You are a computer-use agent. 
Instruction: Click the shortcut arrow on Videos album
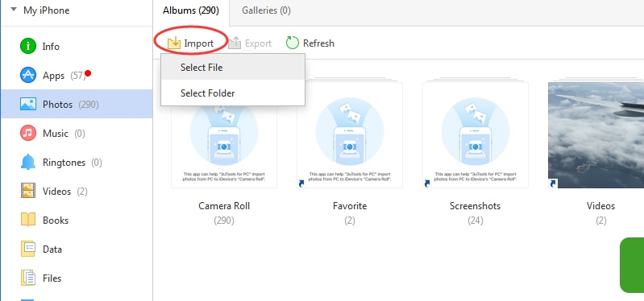click(553, 183)
